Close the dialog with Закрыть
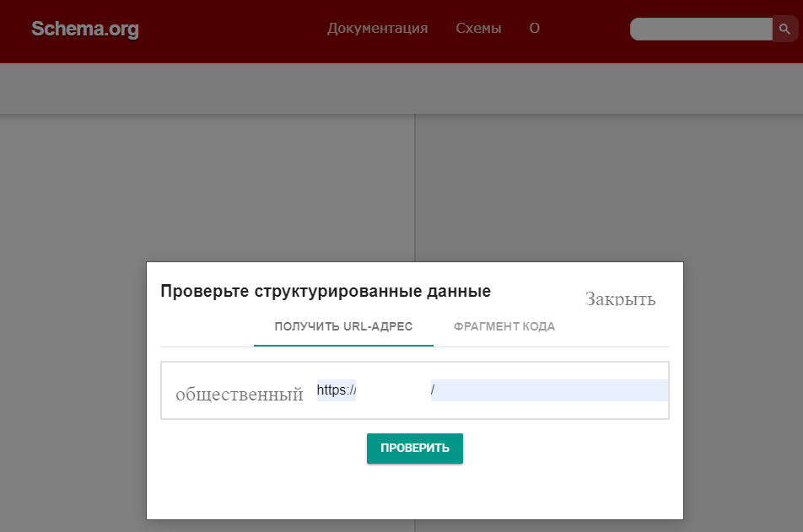 pos(620,299)
